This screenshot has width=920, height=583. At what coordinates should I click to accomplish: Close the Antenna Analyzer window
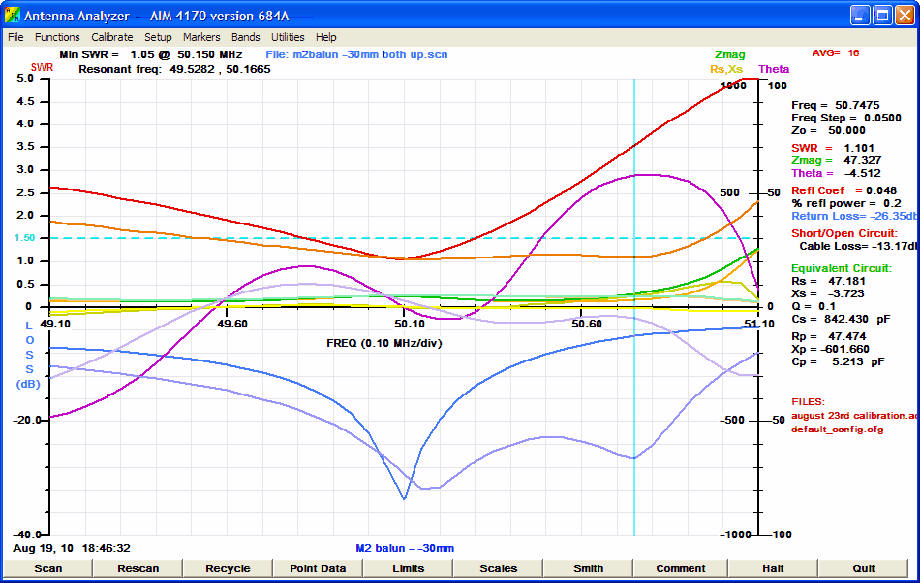(x=904, y=15)
